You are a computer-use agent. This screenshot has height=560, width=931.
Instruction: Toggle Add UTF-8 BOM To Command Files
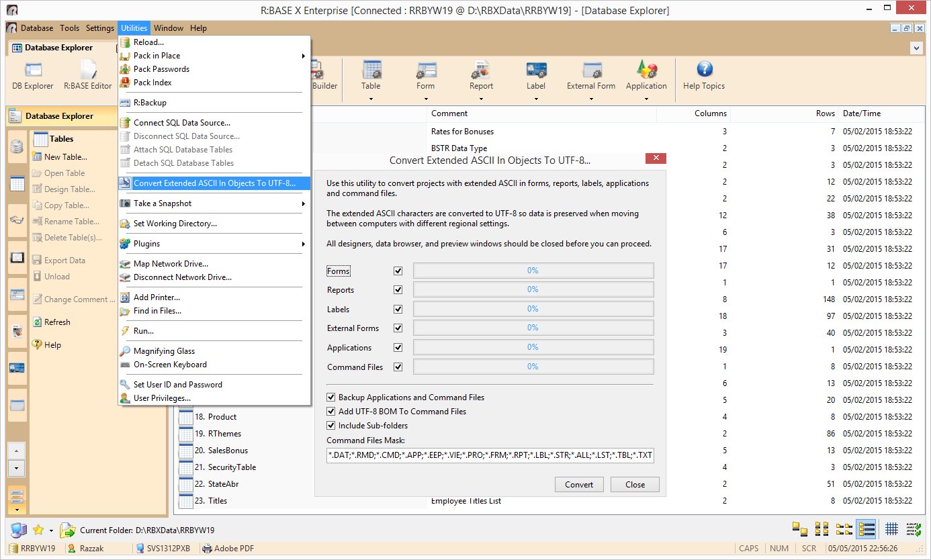coord(330,412)
